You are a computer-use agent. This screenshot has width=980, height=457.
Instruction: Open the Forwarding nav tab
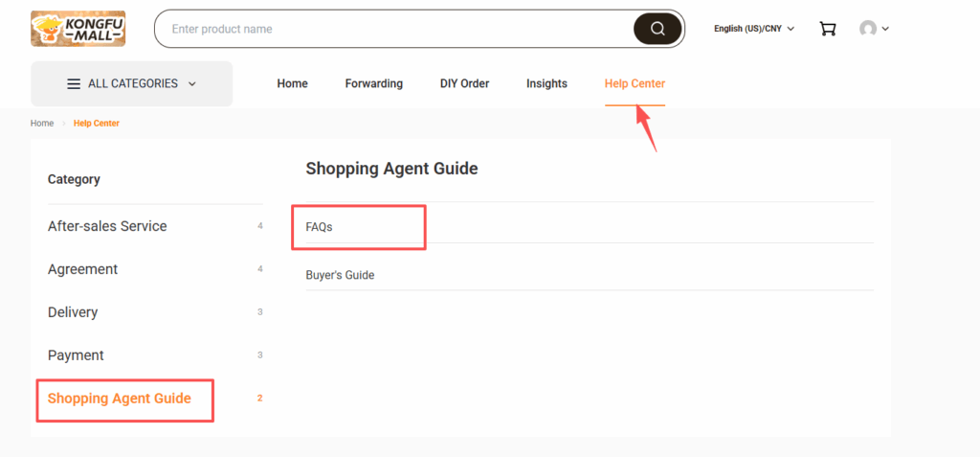point(373,84)
